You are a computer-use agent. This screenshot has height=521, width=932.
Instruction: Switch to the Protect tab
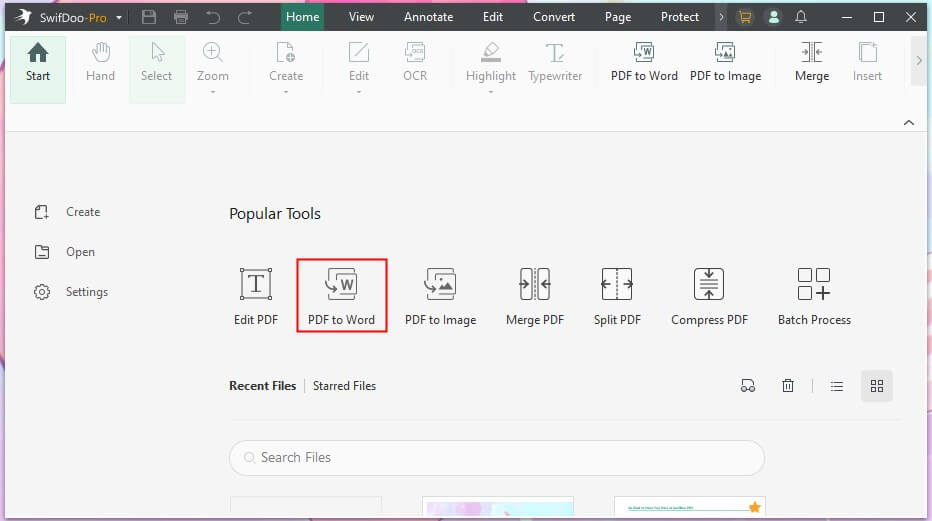coord(679,17)
